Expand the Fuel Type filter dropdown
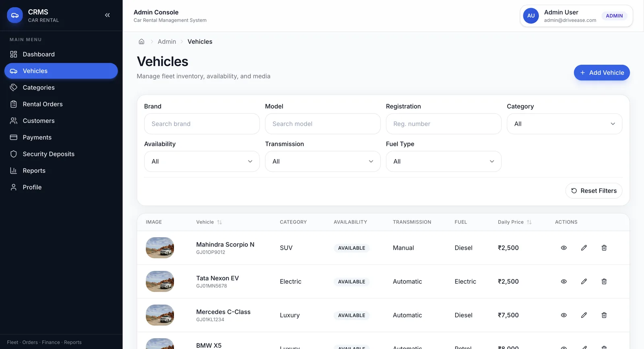Screen dimensions: 644x349 [444, 161]
